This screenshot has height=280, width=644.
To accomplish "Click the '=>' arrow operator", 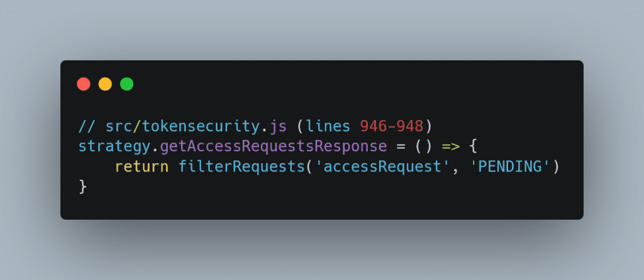I will pos(450,147).
